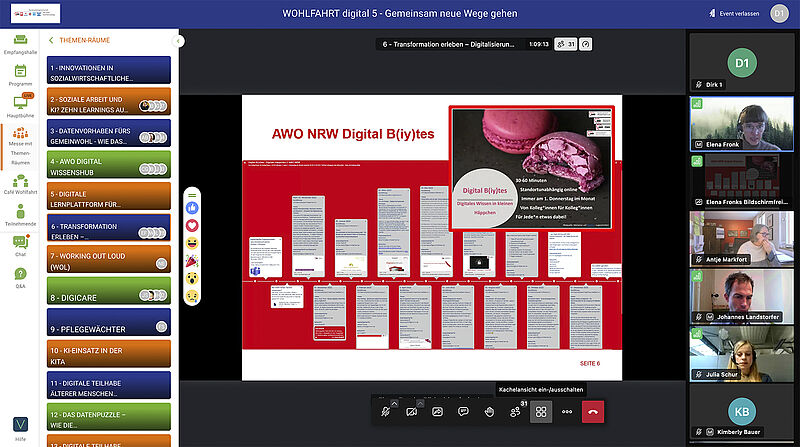Click the Themen-Räume panel heading
The image size is (800, 447).
pyautogui.click(x=84, y=40)
